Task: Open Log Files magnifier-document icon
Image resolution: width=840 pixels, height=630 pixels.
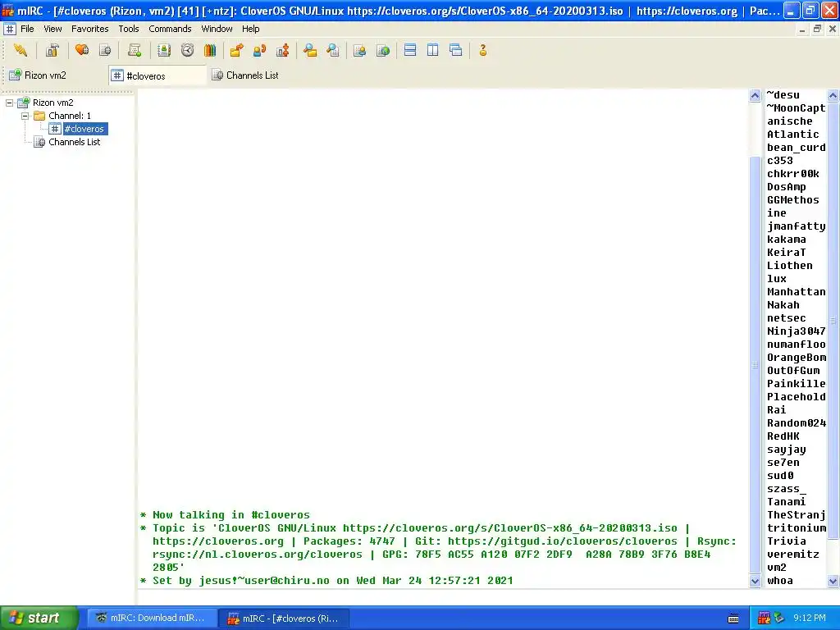Action: (x=333, y=50)
